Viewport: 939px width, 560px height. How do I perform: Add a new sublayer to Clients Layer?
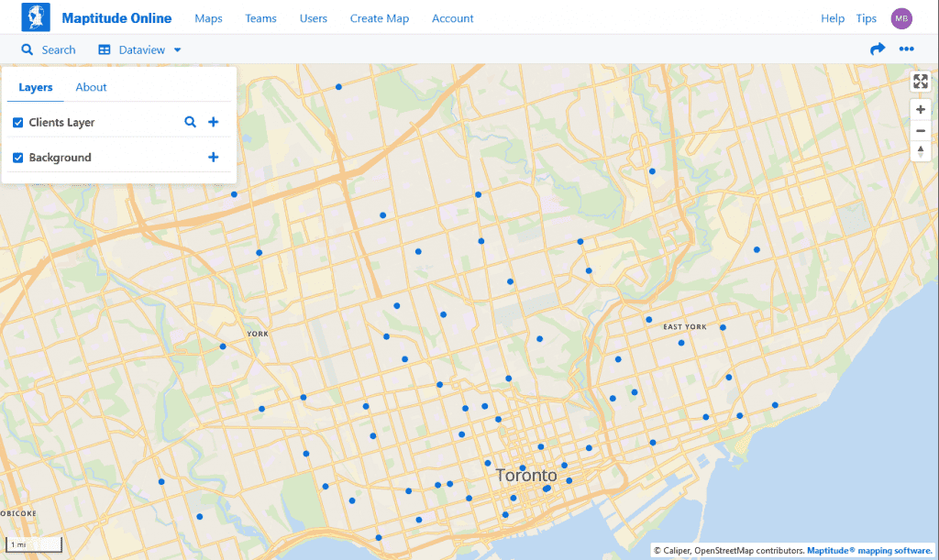tap(214, 121)
